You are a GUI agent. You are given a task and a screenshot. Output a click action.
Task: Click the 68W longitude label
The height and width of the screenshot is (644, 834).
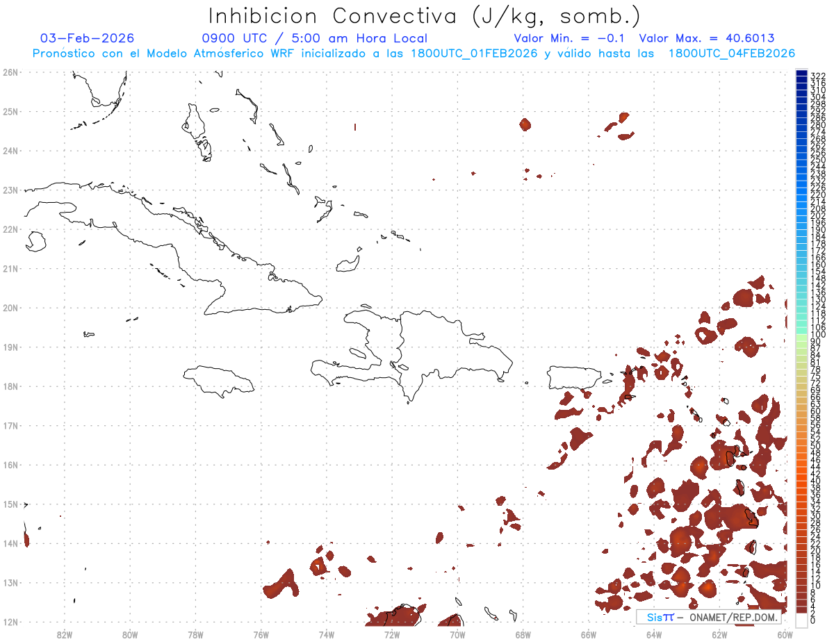click(523, 634)
